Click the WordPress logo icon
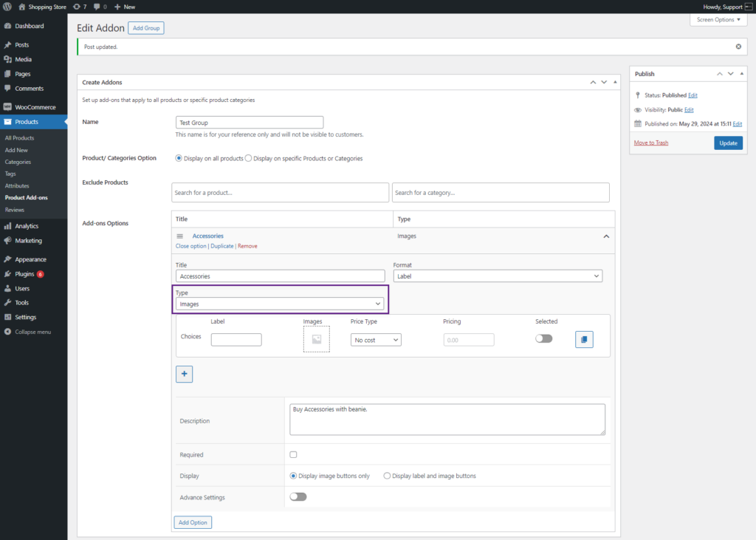The image size is (756, 540). click(x=7, y=7)
